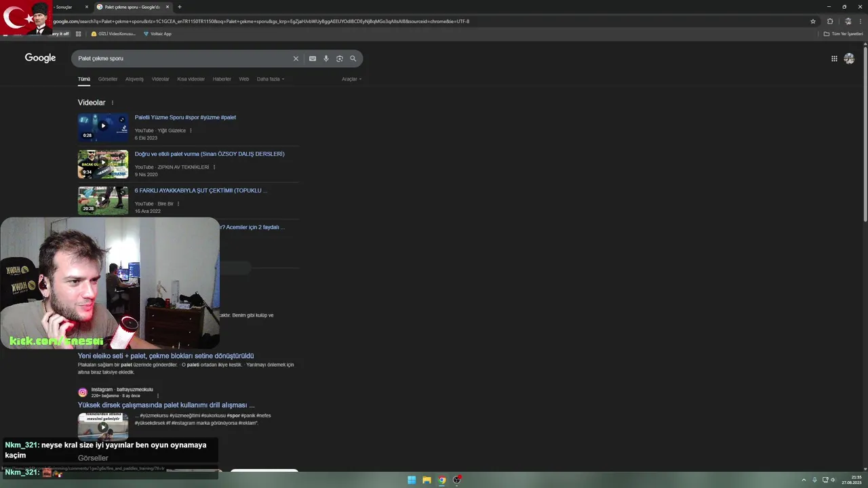Image resolution: width=868 pixels, height=488 pixels.
Task: Clear the Google search box with X
Action: (x=296, y=58)
